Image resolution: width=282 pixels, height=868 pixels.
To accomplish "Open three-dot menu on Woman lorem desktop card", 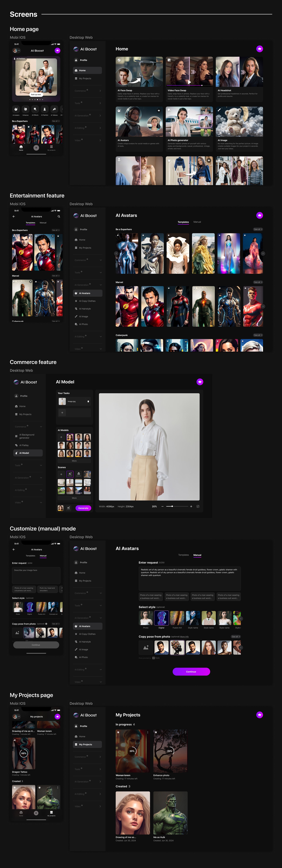I will click(147, 732).
